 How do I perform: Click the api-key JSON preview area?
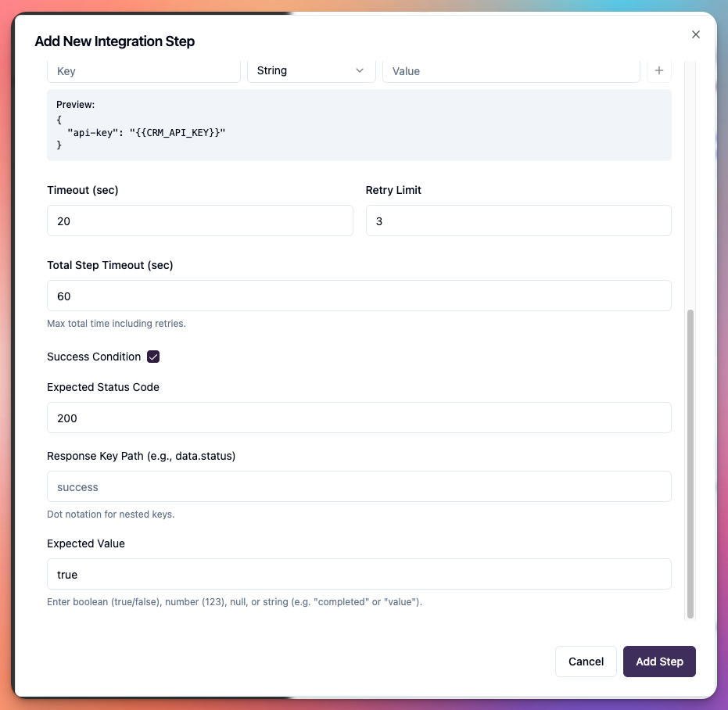359,125
